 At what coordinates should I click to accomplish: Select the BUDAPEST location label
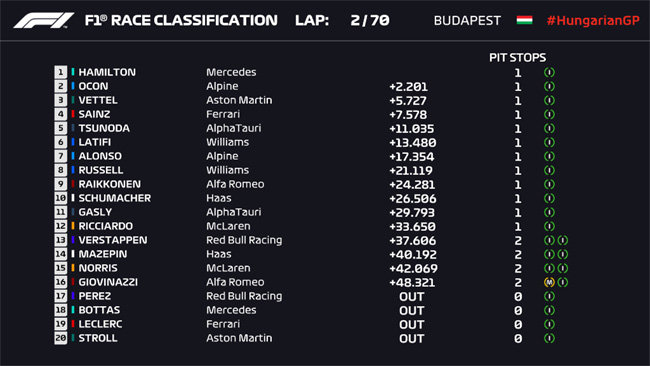pos(467,20)
